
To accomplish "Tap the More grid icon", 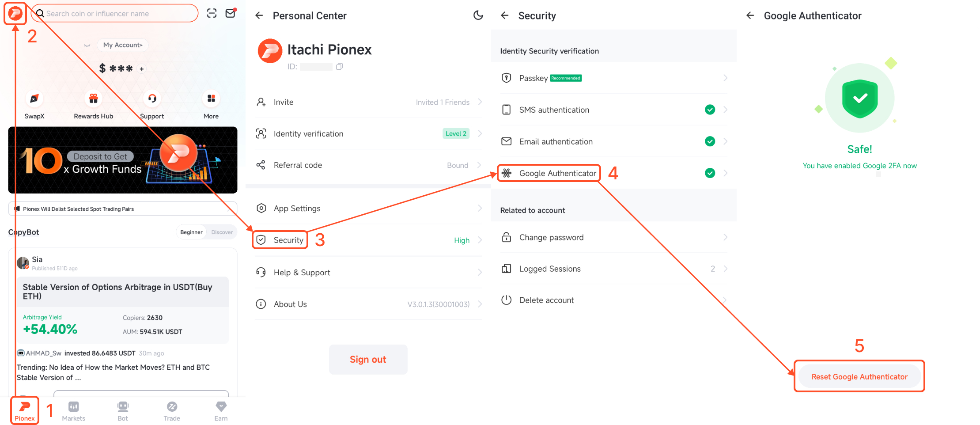I will point(211,99).
